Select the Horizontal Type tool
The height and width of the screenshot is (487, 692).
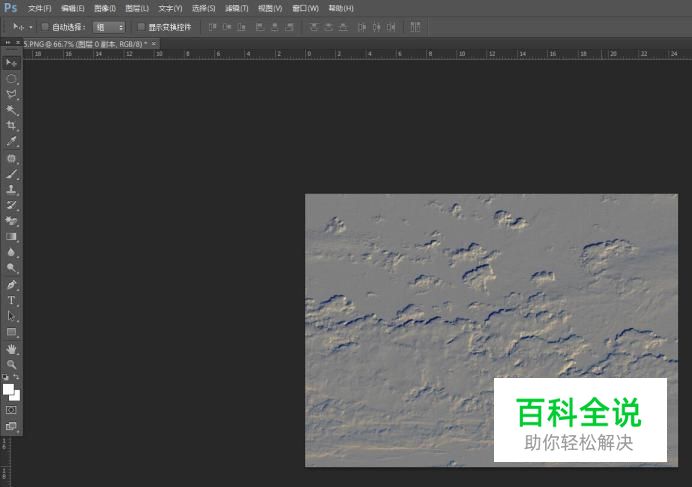pos(12,300)
